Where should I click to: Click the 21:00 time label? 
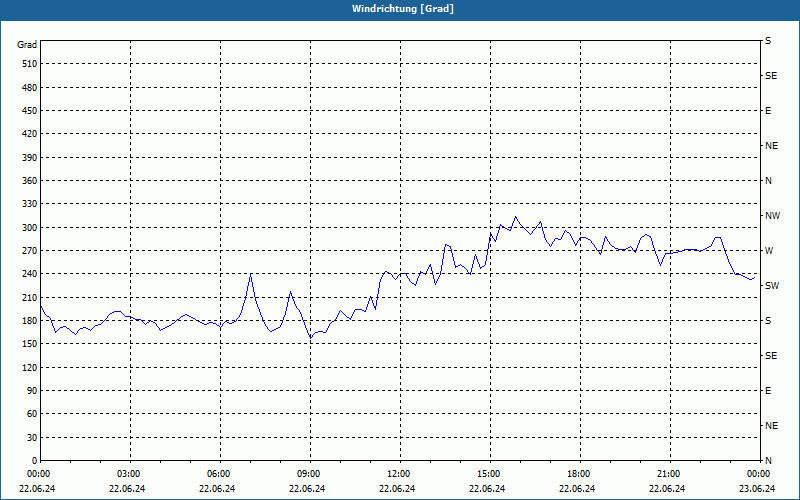point(667,474)
